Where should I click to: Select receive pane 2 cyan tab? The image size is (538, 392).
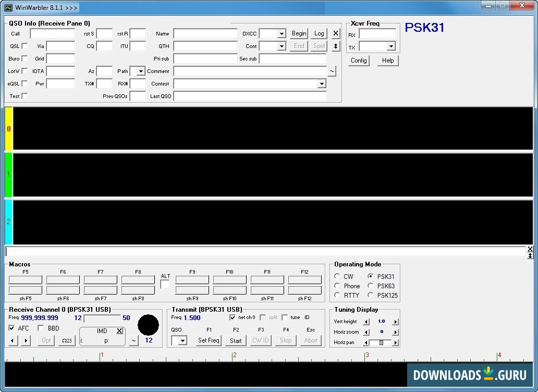8,222
